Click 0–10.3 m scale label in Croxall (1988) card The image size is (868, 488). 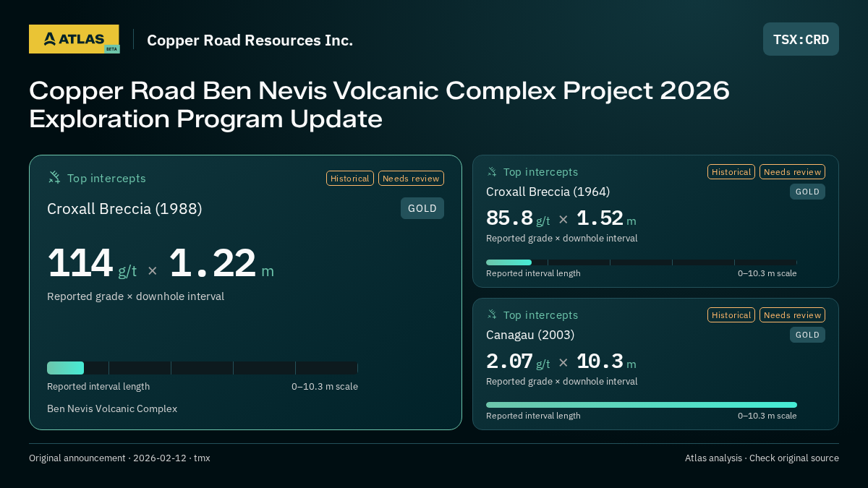click(x=325, y=387)
